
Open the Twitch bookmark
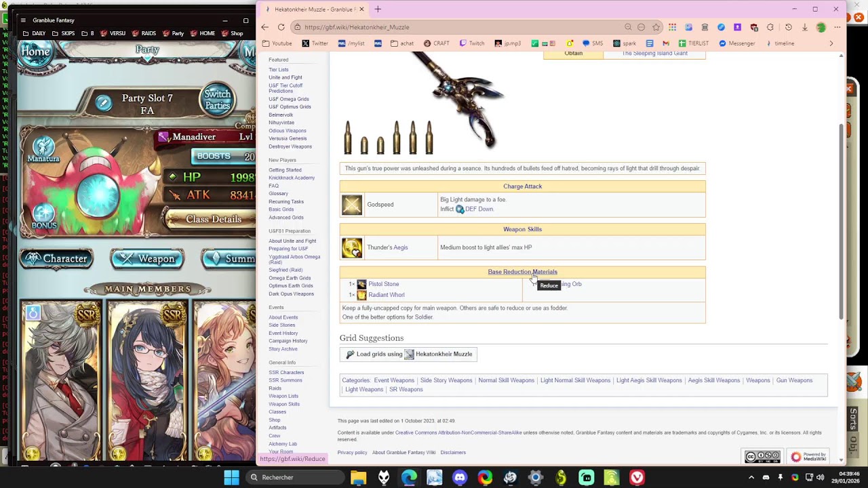point(472,43)
